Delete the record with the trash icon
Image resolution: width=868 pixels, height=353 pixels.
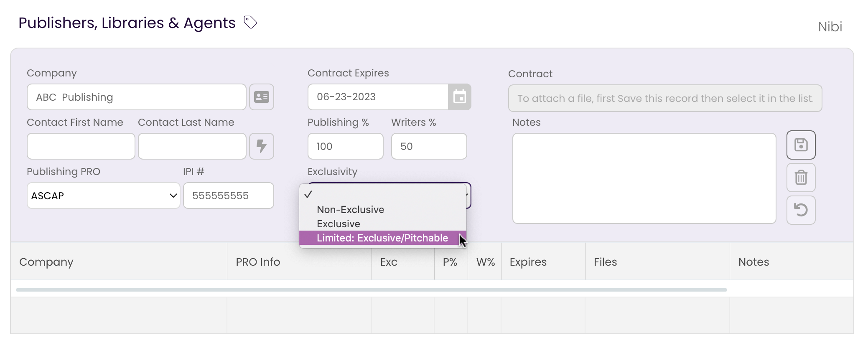801,178
